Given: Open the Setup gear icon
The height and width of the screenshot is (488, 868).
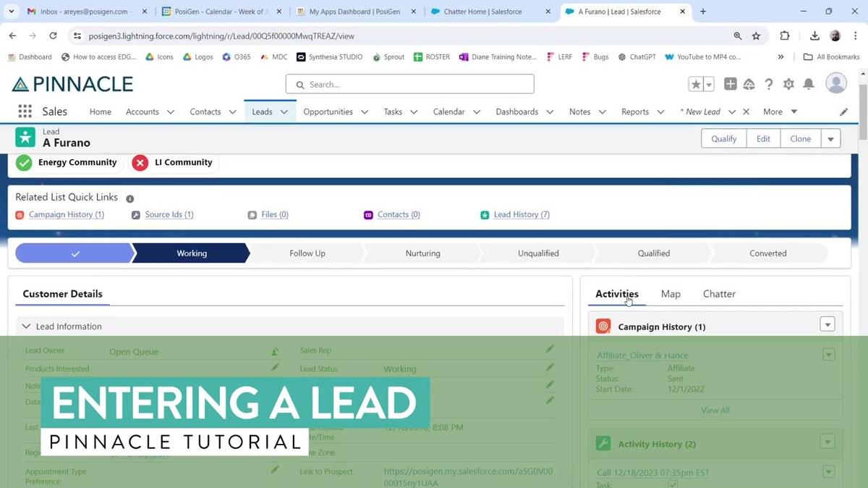Looking at the screenshot, I should [788, 85].
